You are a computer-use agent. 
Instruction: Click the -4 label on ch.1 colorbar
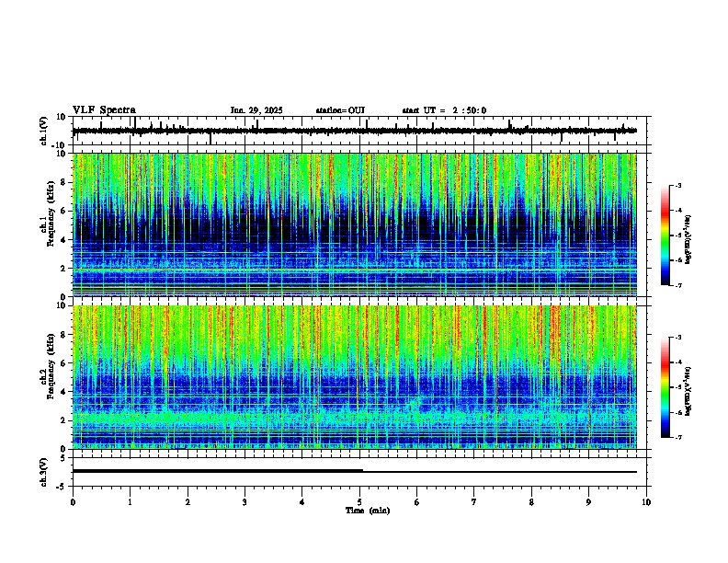pyautogui.click(x=678, y=210)
